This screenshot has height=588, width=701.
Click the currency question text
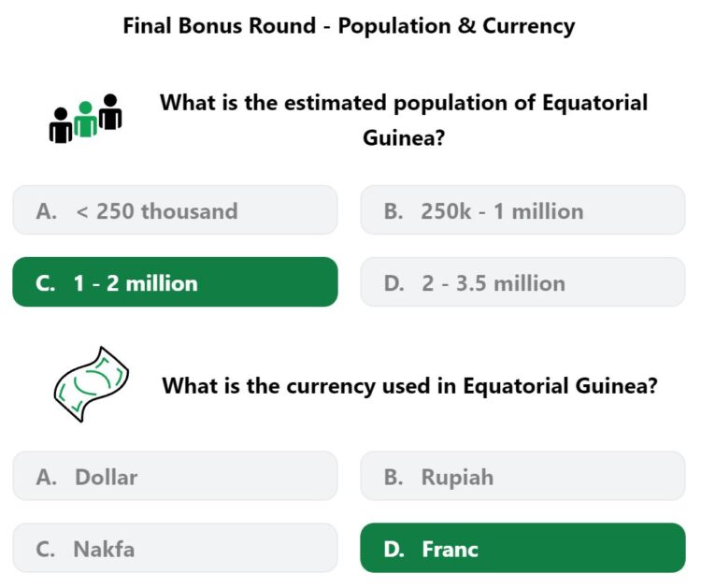409,385
